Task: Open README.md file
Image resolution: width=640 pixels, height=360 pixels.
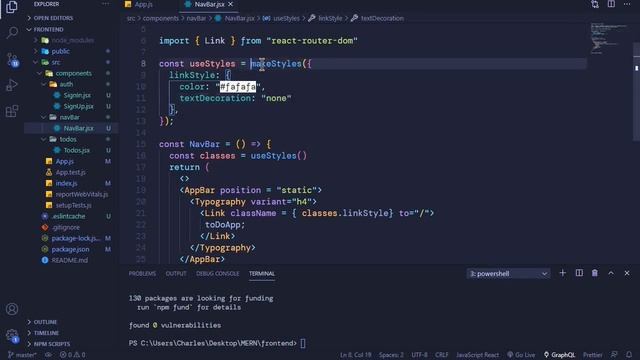Action: click(69, 260)
